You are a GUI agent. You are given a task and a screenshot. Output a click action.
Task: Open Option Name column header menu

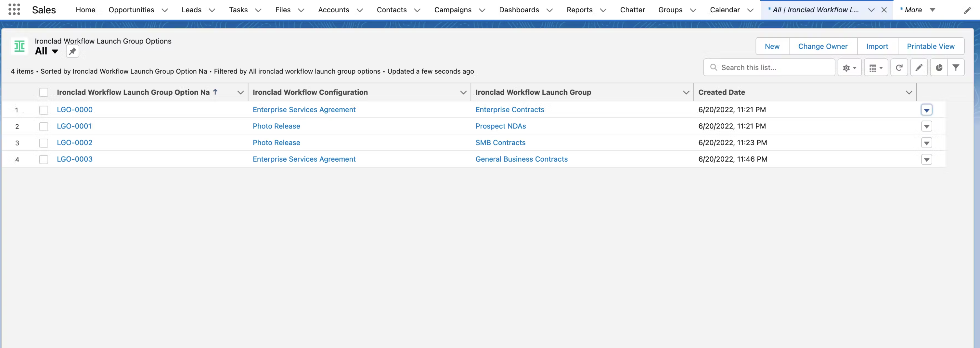(x=240, y=92)
